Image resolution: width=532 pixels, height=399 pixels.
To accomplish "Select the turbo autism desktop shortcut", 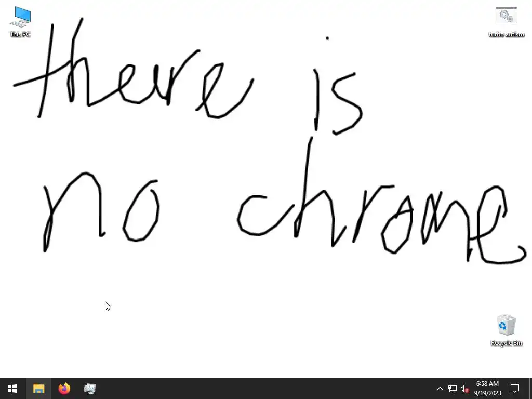I will pos(506,22).
